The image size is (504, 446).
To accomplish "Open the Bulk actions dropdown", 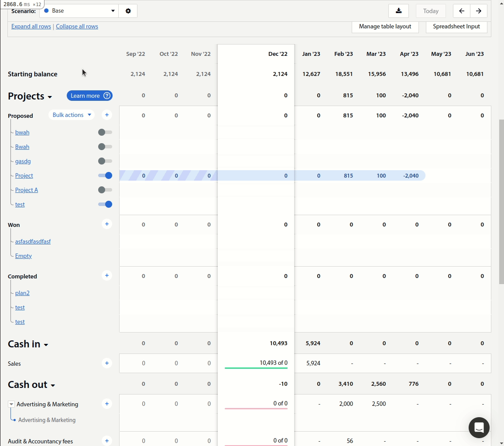I will click(x=72, y=115).
